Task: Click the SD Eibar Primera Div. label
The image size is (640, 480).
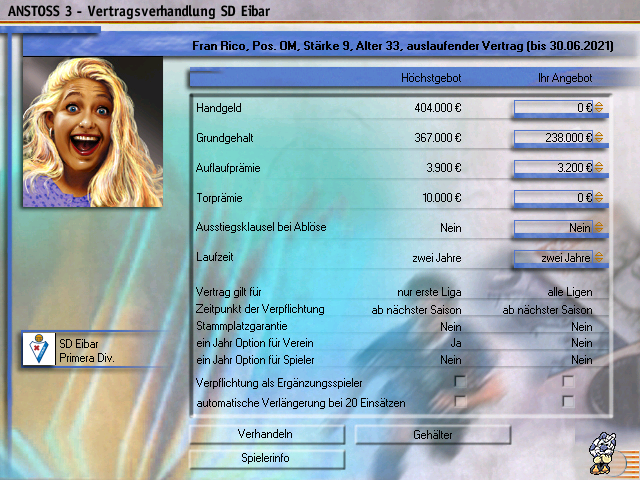Action: [87, 351]
